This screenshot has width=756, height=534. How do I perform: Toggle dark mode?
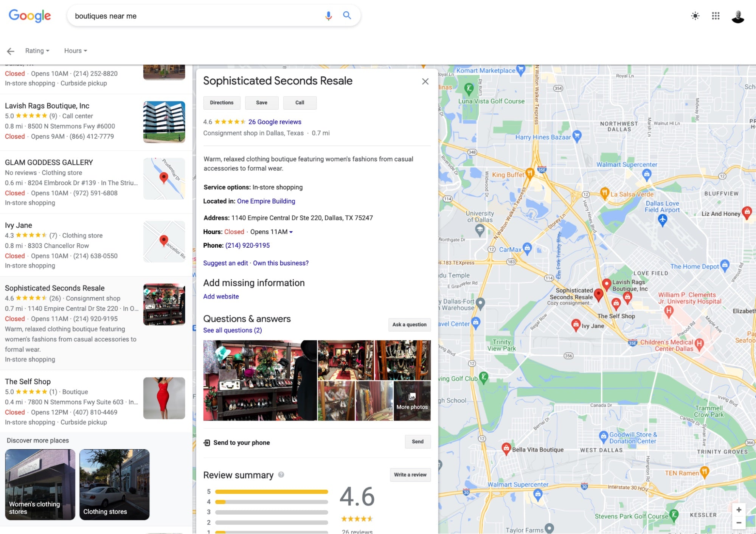(x=695, y=16)
